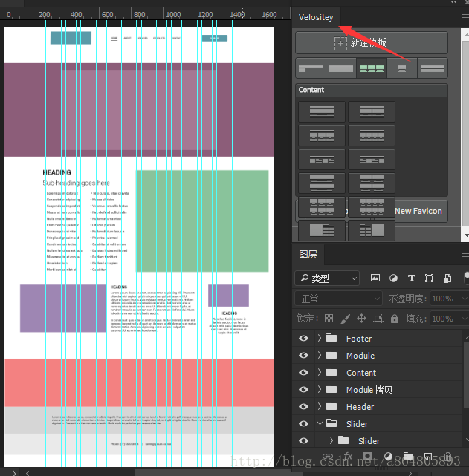Lock image pixels brush icon
This screenshot has height=476, width=469.
coord(345,319)
